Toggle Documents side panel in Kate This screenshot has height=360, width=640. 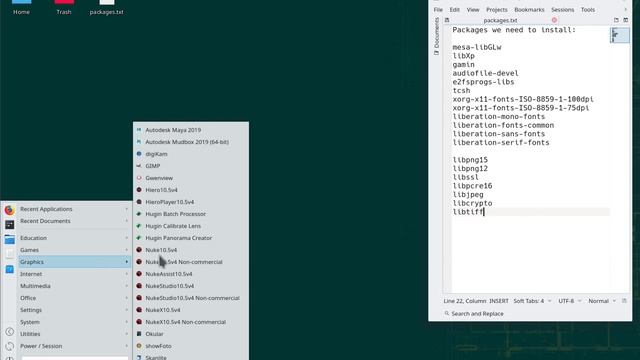point(436,36)
